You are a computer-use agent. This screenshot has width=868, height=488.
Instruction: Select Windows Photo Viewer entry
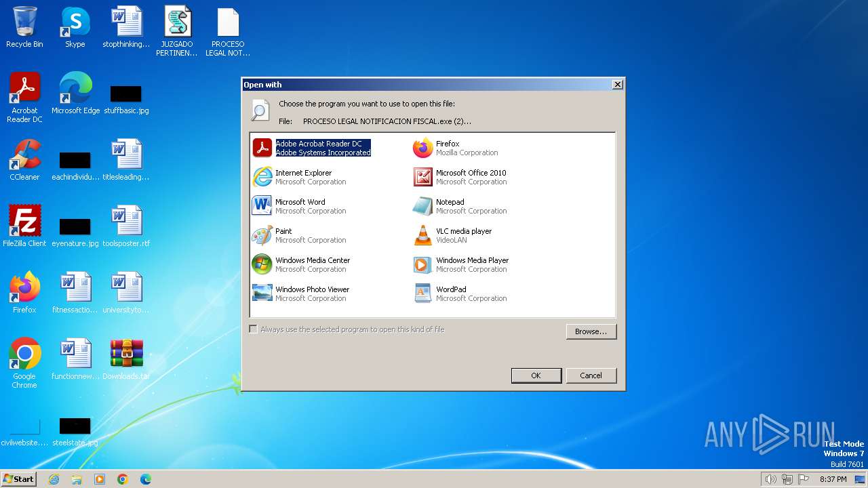coord(301,293)
